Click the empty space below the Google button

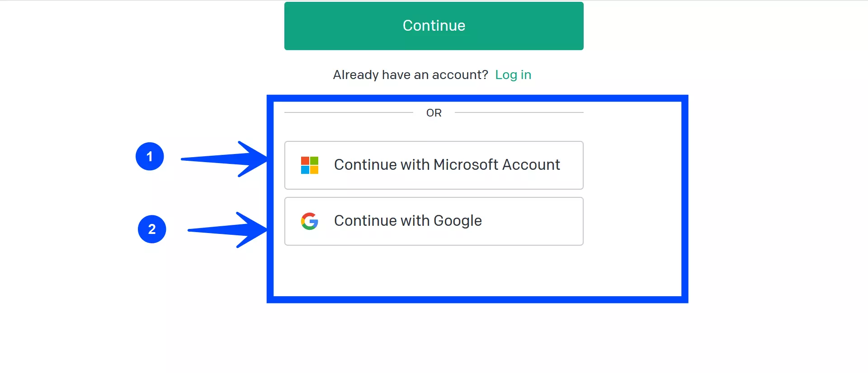pos(434,271)
